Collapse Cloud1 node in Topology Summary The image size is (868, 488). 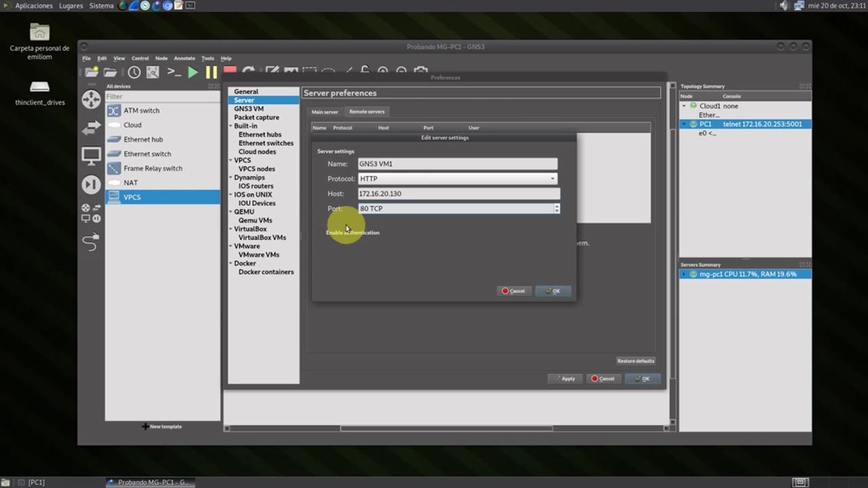(x=684, y=106)
